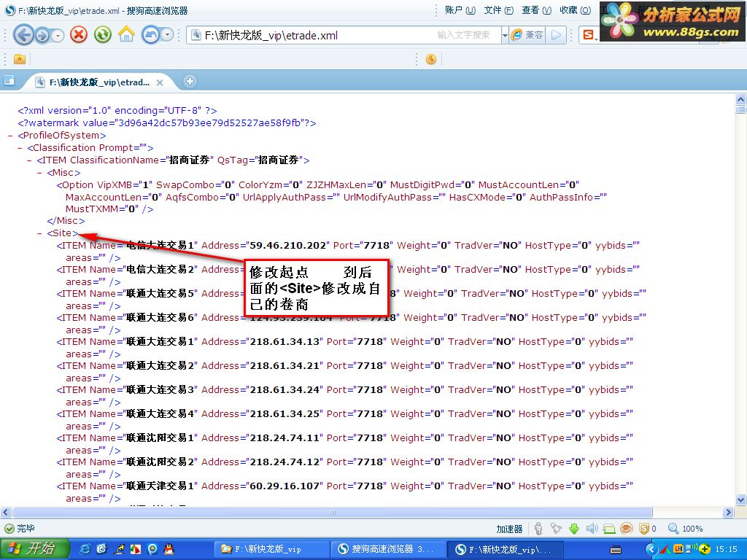The width and height of the screenshot is (747, 560).
Task: Expand hidden system tray icons arrow
Action: (651, 550)
